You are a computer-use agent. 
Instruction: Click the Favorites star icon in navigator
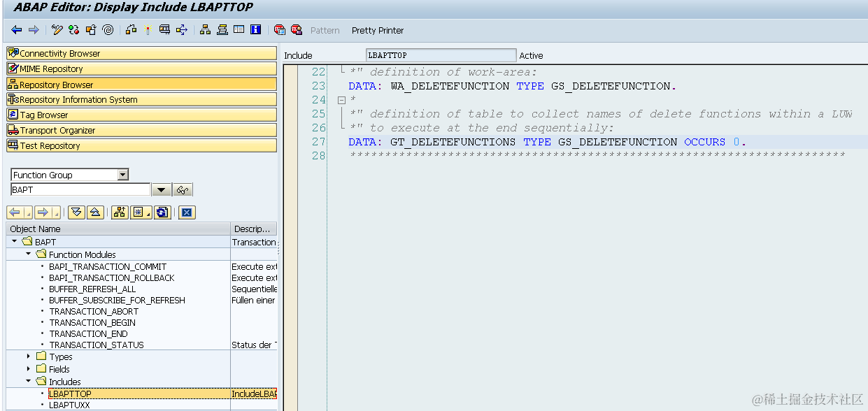point(139,212)
